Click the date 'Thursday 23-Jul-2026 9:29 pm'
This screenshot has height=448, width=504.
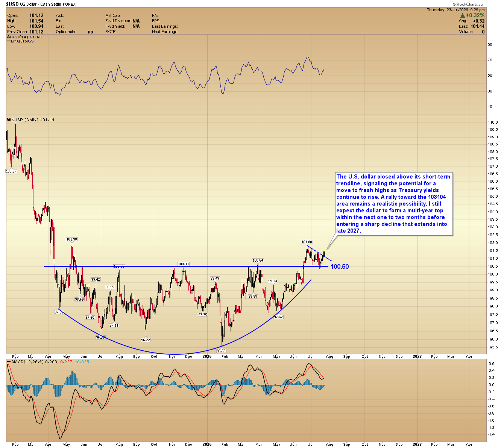[455, 10]
